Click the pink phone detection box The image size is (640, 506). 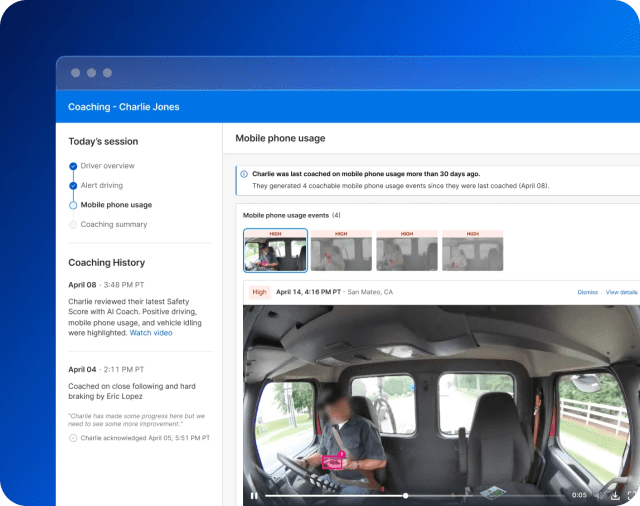point(332,462)
